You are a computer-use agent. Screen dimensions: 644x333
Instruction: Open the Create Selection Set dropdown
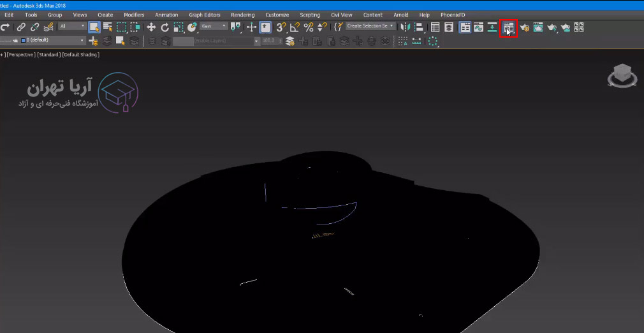[370, 26]
